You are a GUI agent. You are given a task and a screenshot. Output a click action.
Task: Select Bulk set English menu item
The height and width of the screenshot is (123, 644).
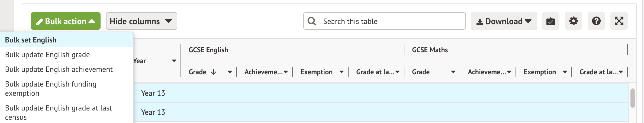[x=31, y=40]
